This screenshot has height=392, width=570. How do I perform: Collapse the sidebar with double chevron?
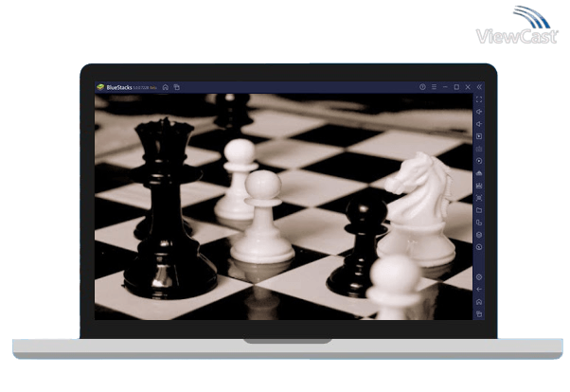pyautogui.click(x=479, y=87)
